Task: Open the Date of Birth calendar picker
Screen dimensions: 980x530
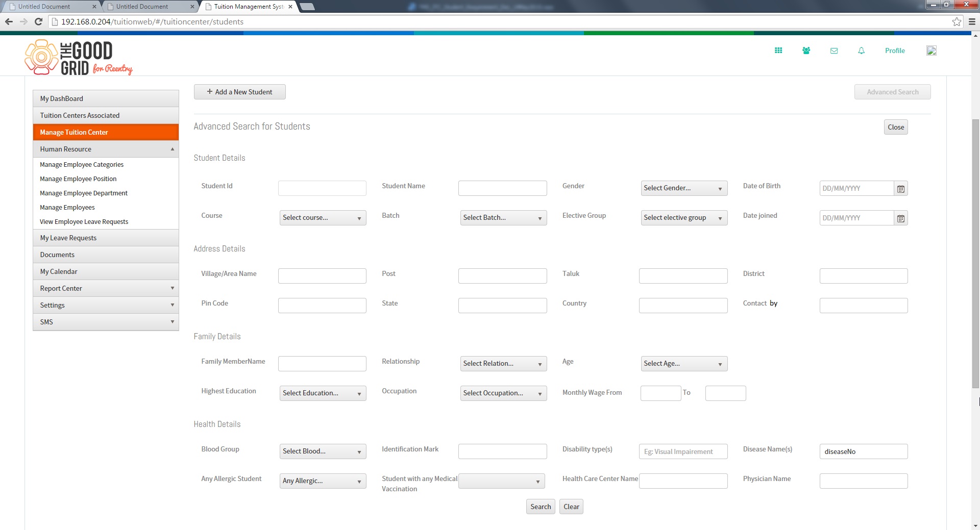Action: 901,189
